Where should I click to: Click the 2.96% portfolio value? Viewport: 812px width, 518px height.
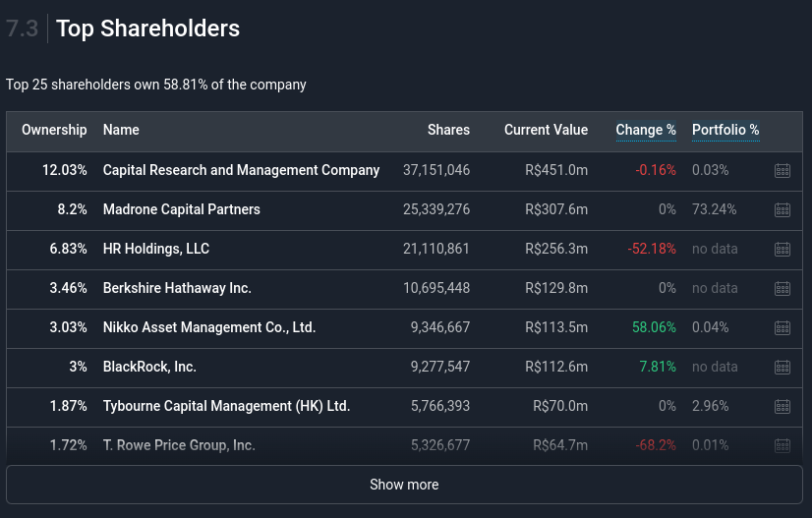click(x=711, y=406)
